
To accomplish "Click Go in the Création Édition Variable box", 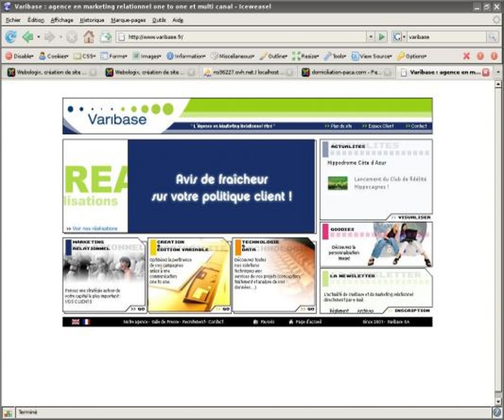I will [x=223, y=309].
